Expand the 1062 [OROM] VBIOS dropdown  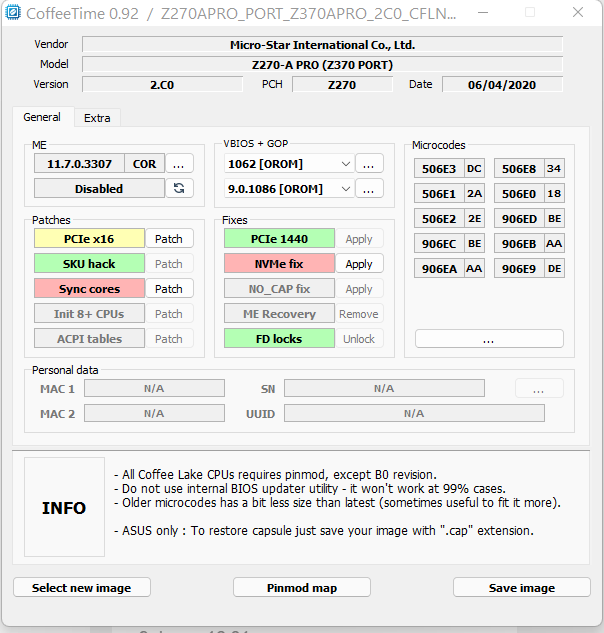(x=346, y=164)
